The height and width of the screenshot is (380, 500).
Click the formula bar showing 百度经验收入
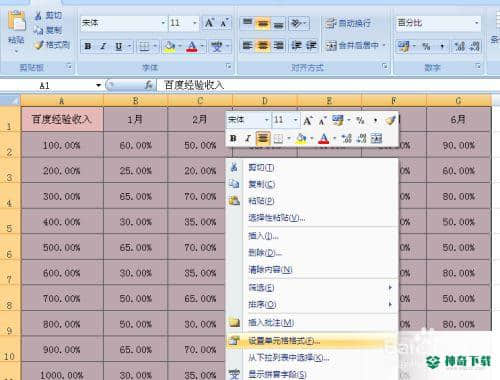pyautogui.click(x=327, y=86)
